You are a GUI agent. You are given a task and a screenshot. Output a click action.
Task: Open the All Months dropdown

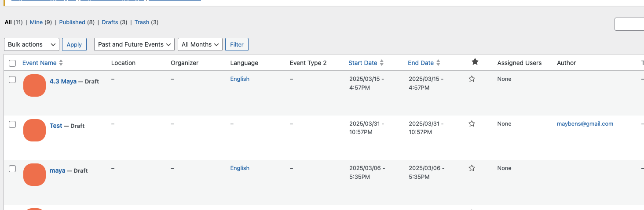(200, 44)
